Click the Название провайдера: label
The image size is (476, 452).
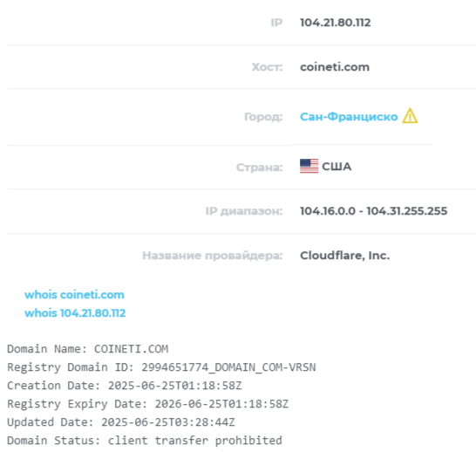(x=213, y=256)
